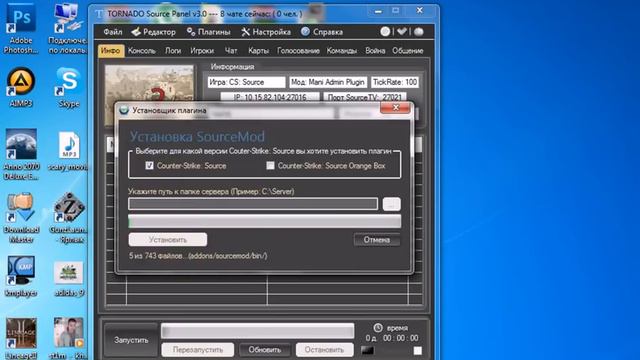The image size is (640, 360).
Task: Click the Отмена button
Action: pyautogui.click(x=377, y=240)
